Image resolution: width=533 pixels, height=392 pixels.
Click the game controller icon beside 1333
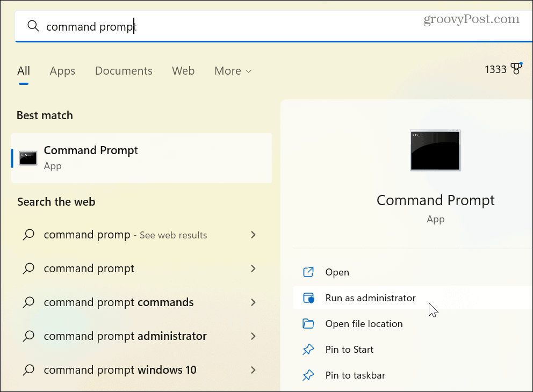coord(516,68)
